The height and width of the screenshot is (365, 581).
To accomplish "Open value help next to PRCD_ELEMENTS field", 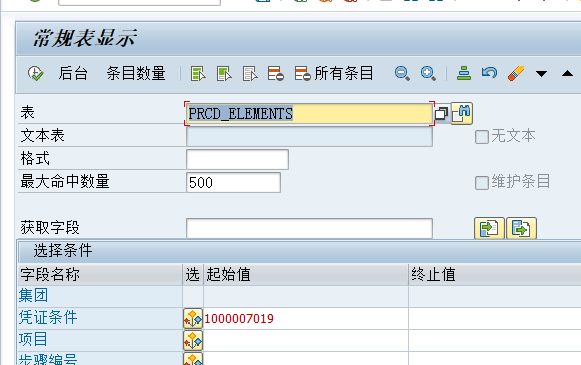I will pyautogui.click(x=441, y=113).
